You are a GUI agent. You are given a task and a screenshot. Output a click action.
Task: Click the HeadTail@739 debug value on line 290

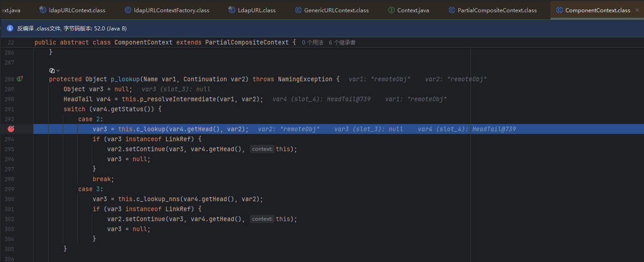(x=349, y=99)
